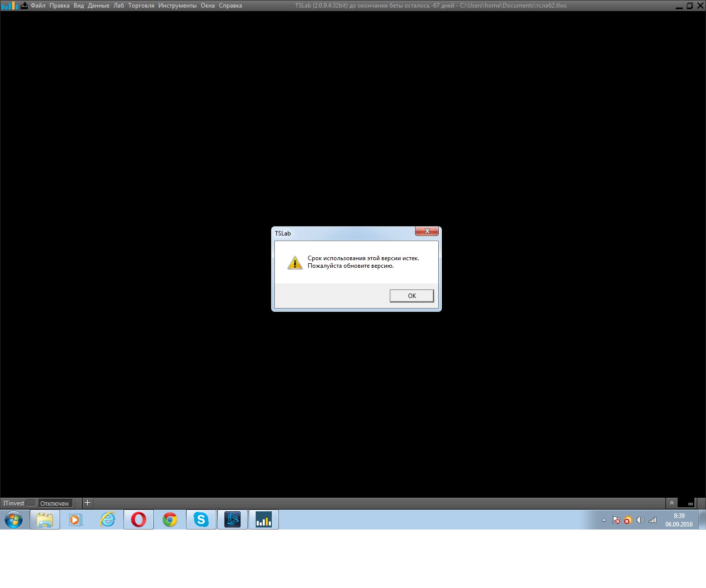
Task: Open the network signal tray icon
Action: click(x=653, y=520)
